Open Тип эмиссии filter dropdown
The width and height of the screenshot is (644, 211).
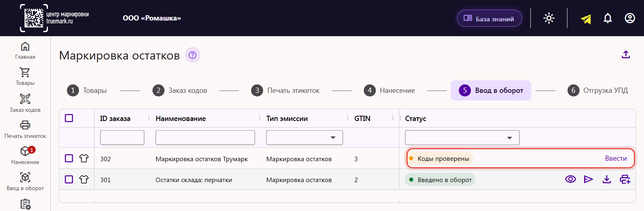coord(304,137)
